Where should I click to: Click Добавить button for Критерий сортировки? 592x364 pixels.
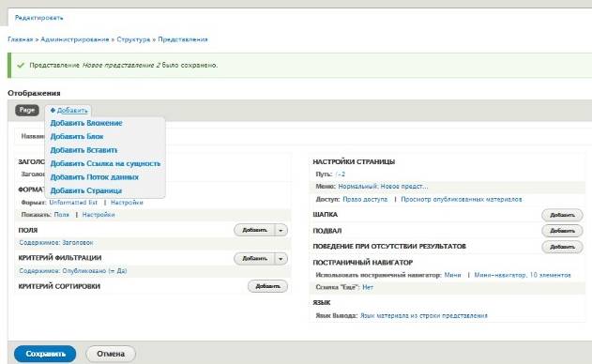pyautogui.click(x=267, y=286)
